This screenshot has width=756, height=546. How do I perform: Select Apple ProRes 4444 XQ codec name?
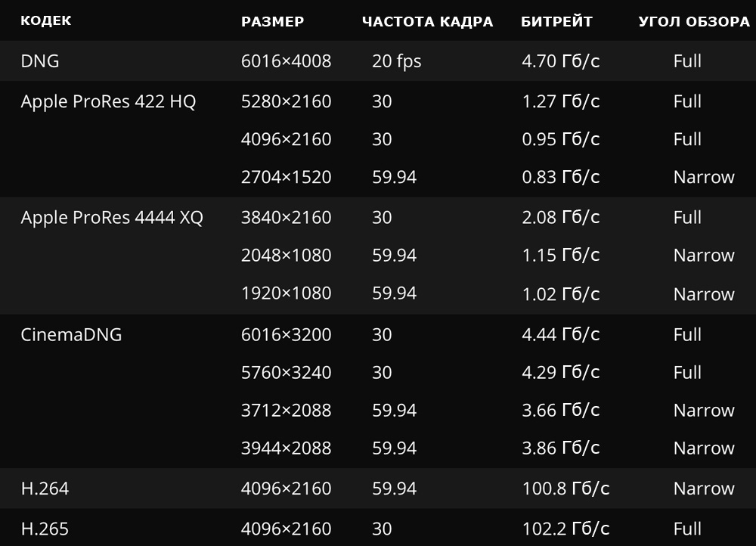(112, 218)
